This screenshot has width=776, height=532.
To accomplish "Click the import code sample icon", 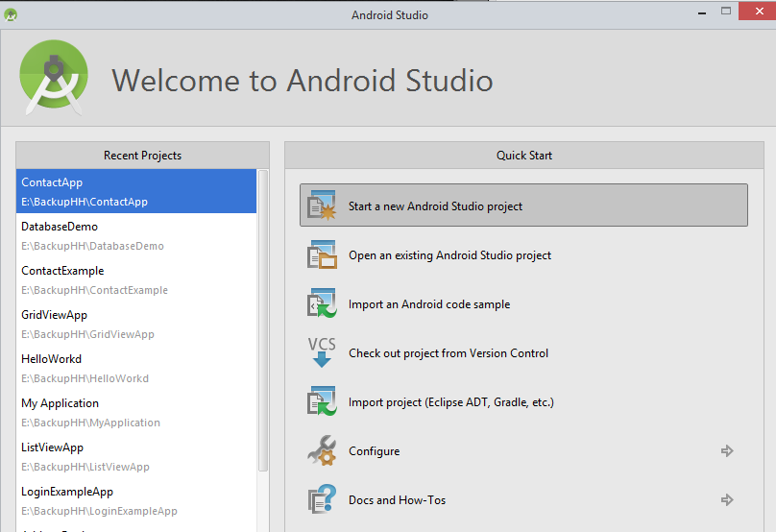I will click(322, 303).
